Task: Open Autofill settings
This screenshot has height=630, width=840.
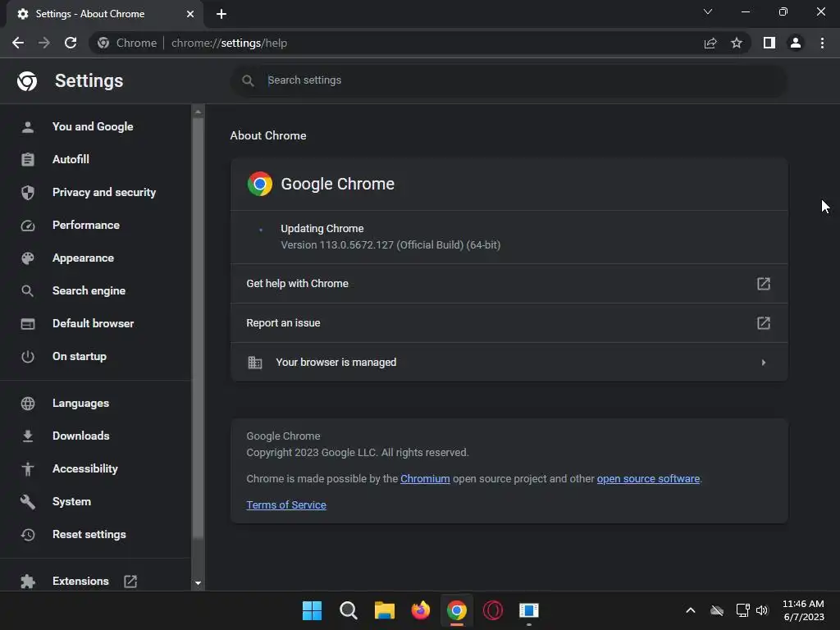Action: (x=71, y=159)
